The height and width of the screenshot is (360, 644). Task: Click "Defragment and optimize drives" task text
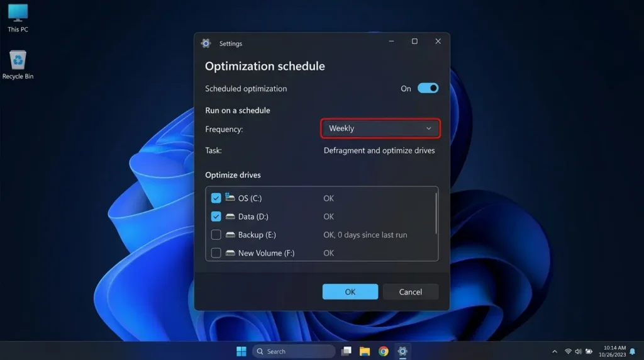[379, 150]
